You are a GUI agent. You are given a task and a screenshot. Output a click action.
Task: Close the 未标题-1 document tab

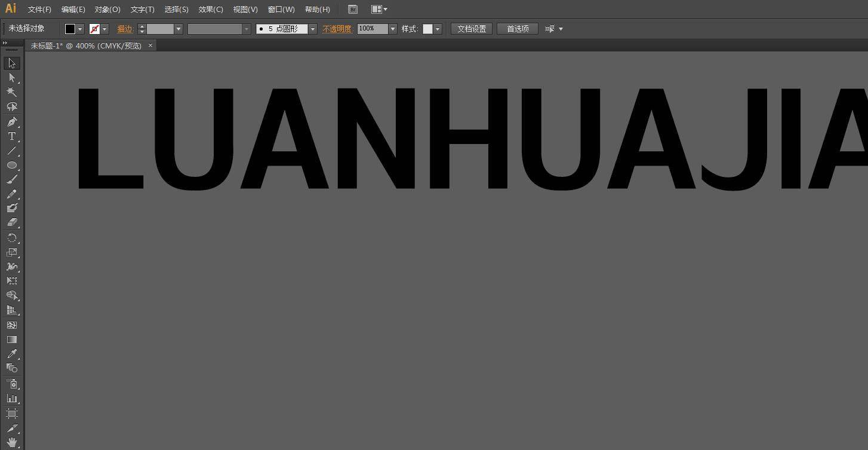150,45
